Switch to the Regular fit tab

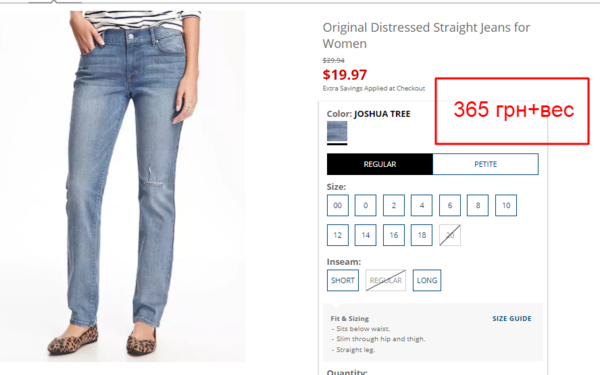pyautogui.click(x=380, y=164)
